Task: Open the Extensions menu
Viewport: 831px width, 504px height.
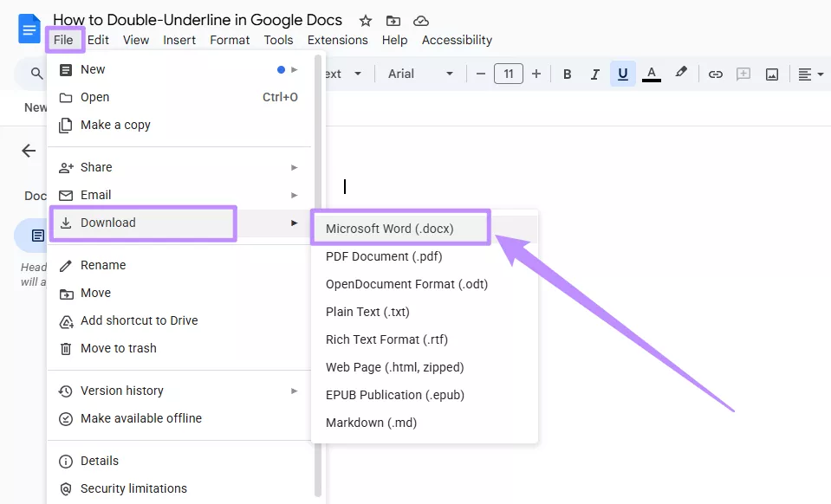Action: (337, 39)
